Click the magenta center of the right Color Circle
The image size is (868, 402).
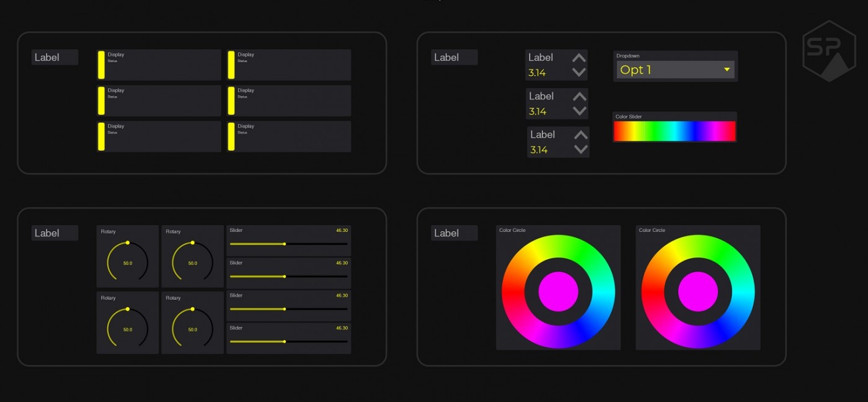pyautogui.click(x=698, y=292)
